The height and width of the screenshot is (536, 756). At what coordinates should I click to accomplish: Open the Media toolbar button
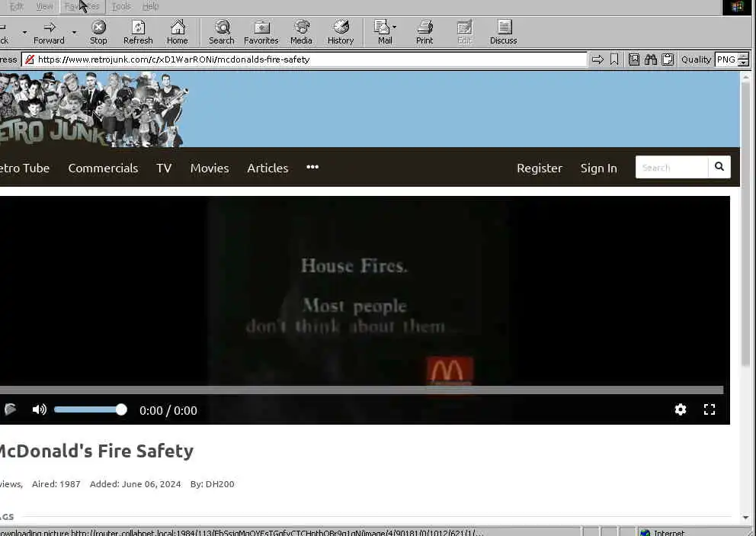click(x=301, y=32)
